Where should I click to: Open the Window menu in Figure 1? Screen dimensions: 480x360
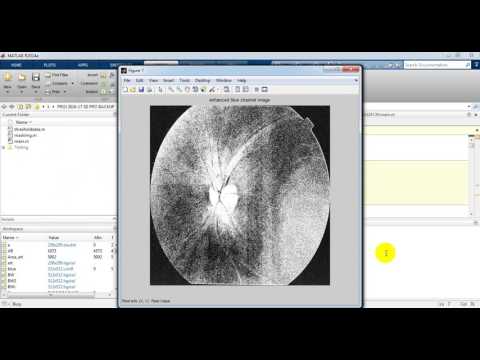point(223,81)
